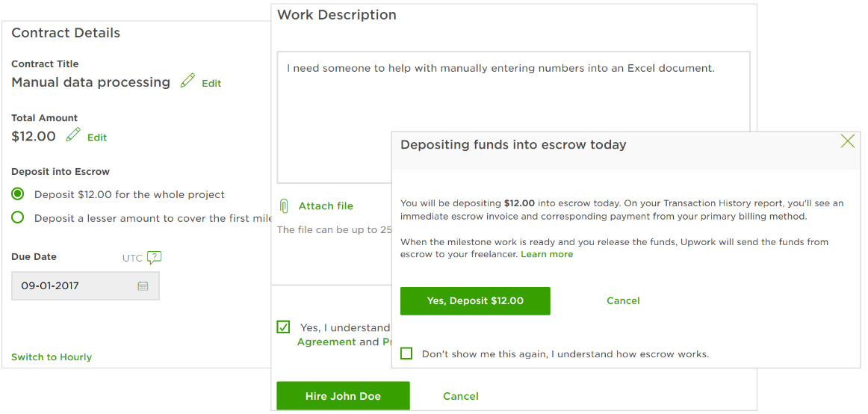The image size is (868, 414).
Task: Click the pencil icon beside total amount
Action: tap(73, 135)
